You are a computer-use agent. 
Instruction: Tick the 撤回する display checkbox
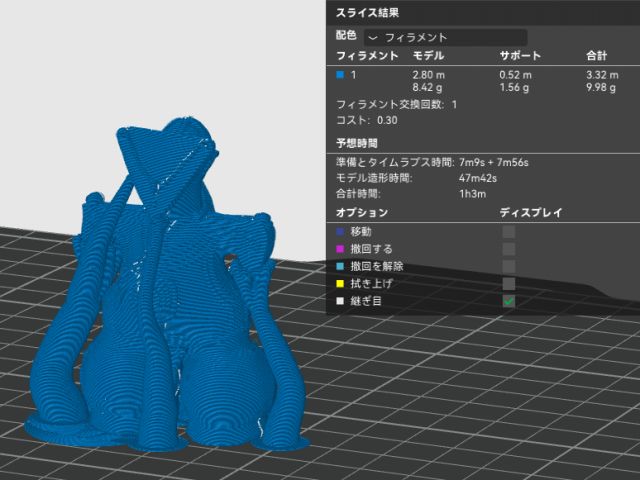point(508,248)
